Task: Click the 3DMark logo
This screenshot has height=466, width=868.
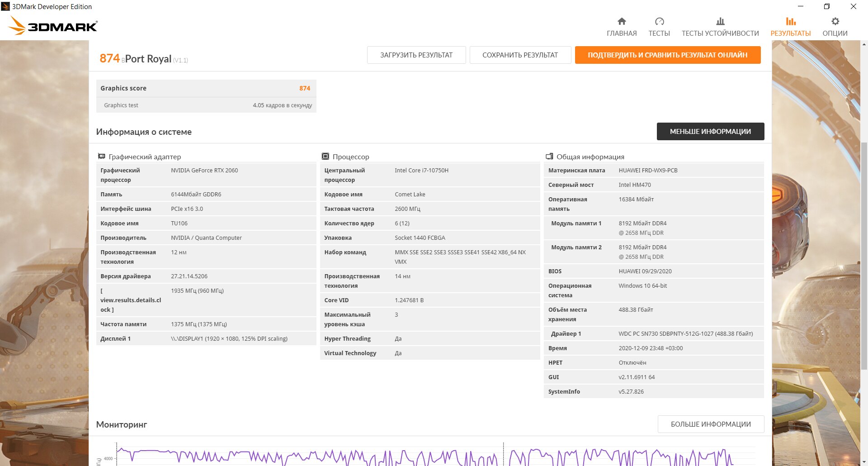Action: click(53, 26)
